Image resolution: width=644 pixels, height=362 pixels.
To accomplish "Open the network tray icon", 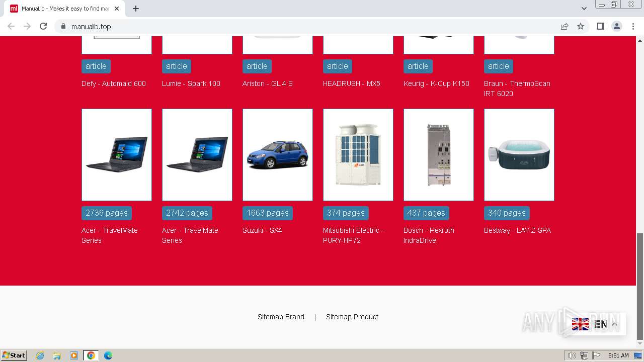I will 584,355.
